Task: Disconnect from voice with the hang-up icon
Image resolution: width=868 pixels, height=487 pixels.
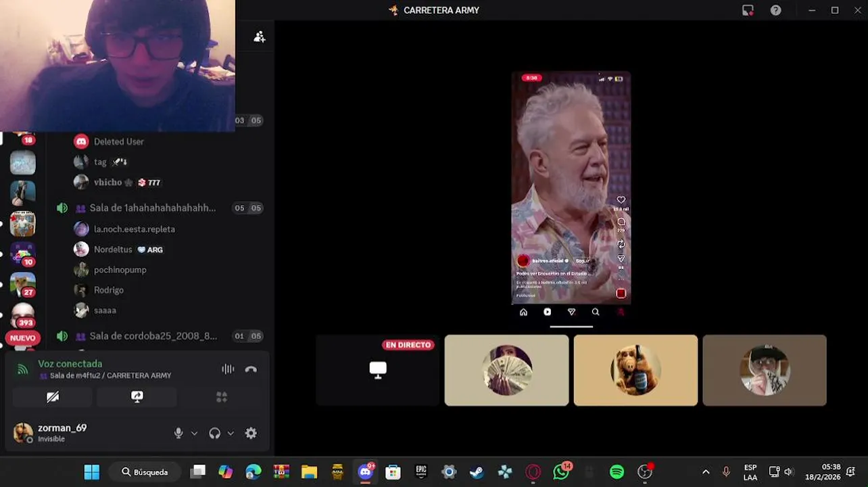Action: [x=251, y=369]
